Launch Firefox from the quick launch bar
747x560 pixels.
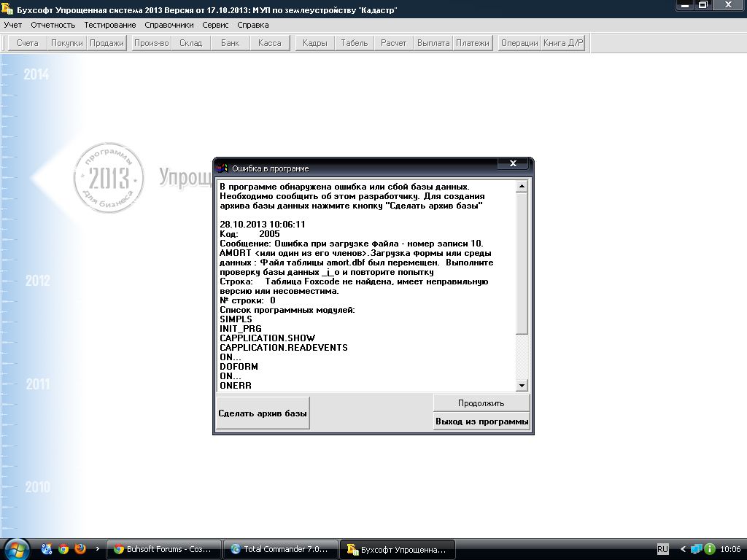coord(80,549)
